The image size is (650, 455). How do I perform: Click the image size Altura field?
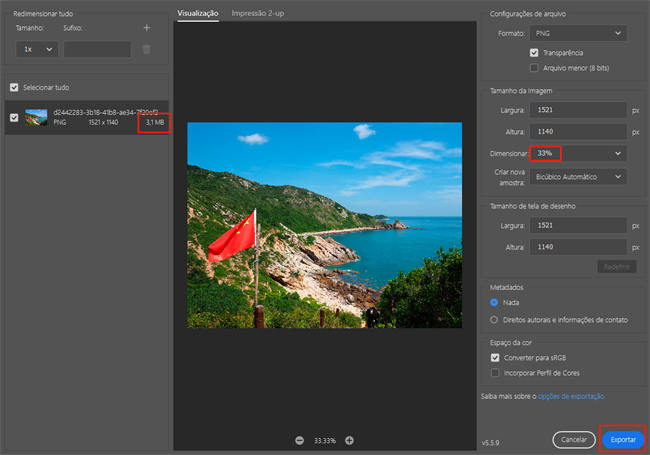[578, 132]
